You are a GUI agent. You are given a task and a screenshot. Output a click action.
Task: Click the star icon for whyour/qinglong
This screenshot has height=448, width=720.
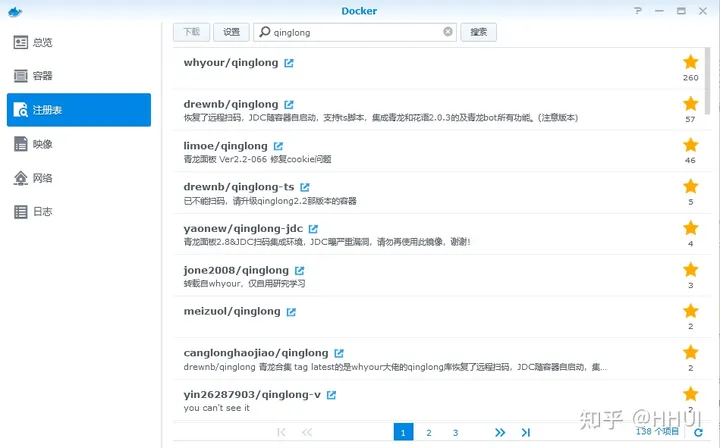pos(690,62)
